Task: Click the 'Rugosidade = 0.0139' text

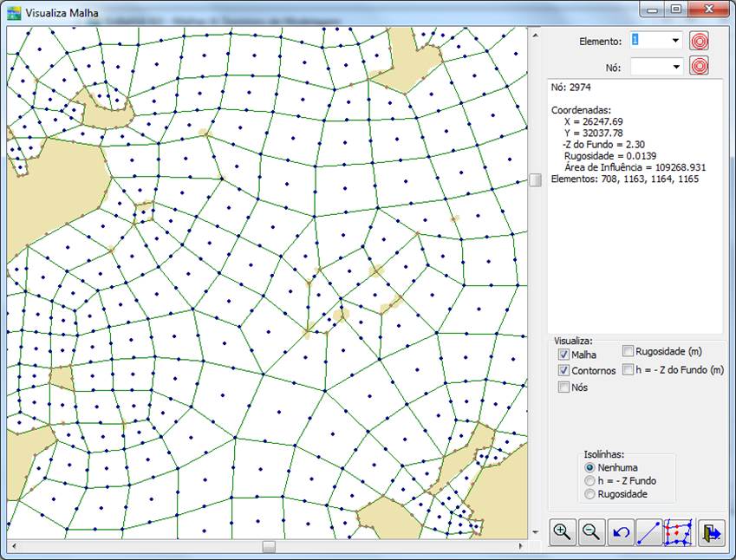Action: click(610, 156)
